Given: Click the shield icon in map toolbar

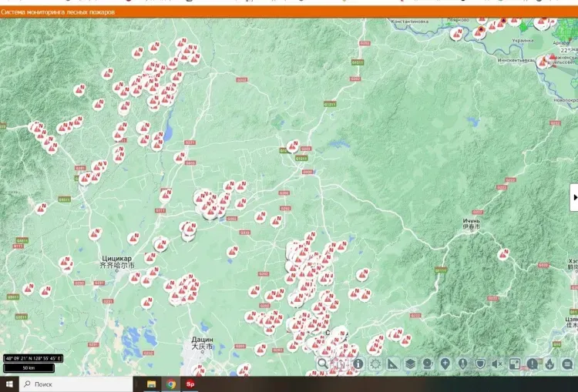Looking at the screenshot, I should click(479, 364).
